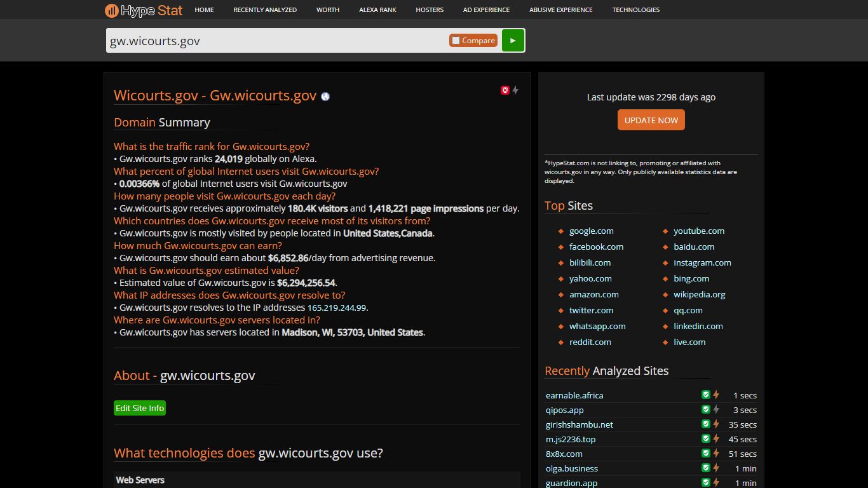Click lightning bolt icon in 8x8x.com row
The width and height of the screenshot is (868, 488).
pos(715,453)
